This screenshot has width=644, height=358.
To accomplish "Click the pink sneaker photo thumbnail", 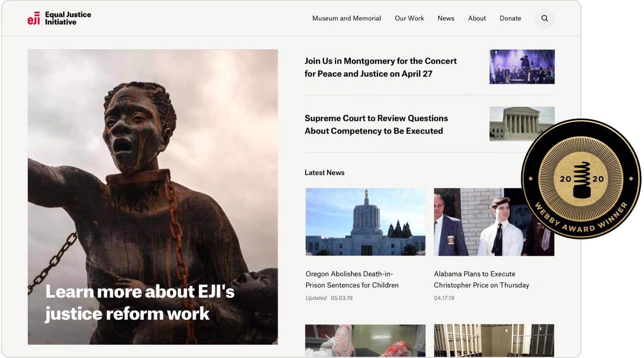I will tap(365, 340).
